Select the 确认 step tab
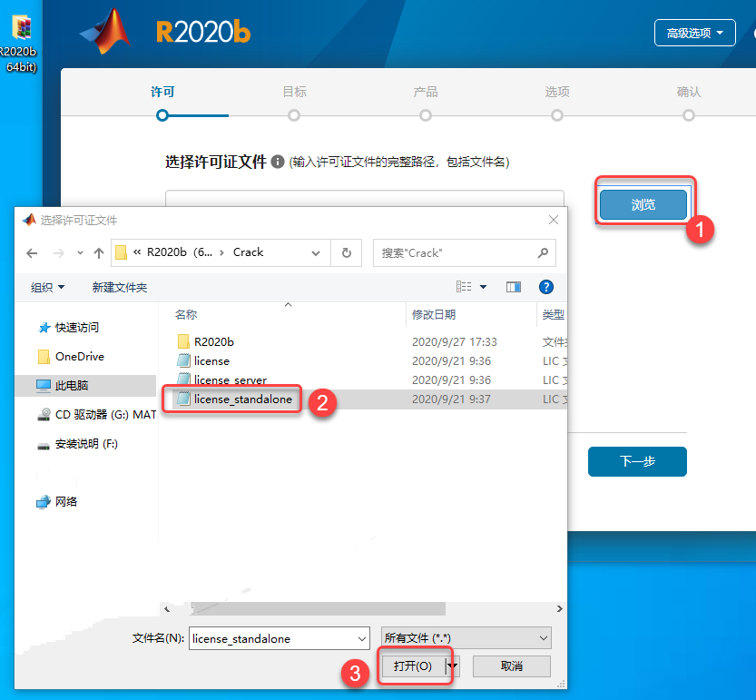Image resolution: width=756 pixels, height=700 pixels. 689,92
